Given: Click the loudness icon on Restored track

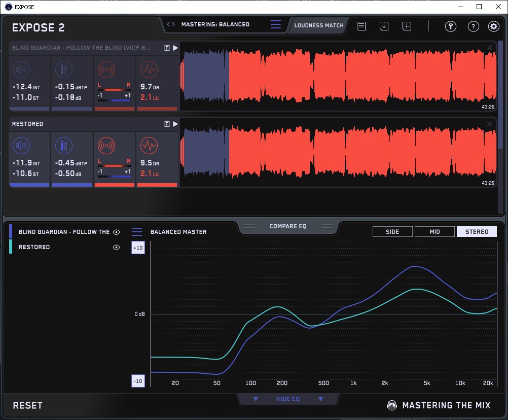Looking at the screenshot, I should 21,146.
